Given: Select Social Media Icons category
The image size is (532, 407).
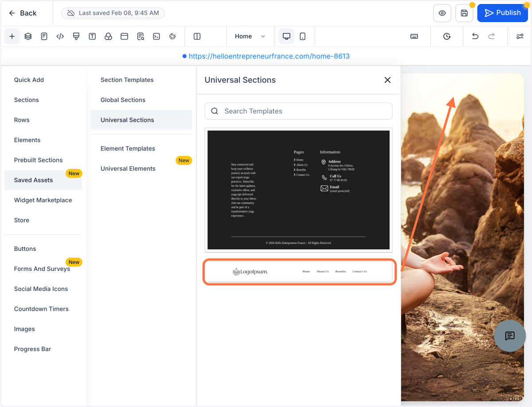Looking at the screenshot, I should pyautogui.click(x=41, y=289).
